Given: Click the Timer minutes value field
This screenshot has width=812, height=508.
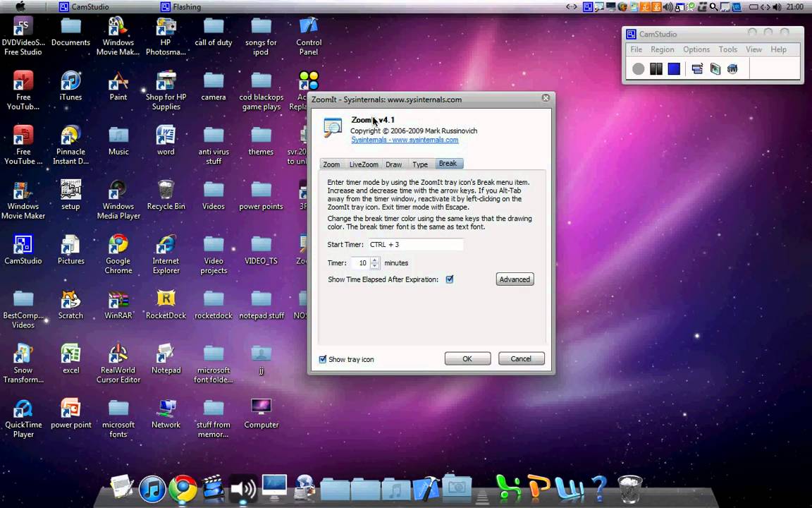Looking at the screenshot, I should pyautogui.click(x=360, y=262).
